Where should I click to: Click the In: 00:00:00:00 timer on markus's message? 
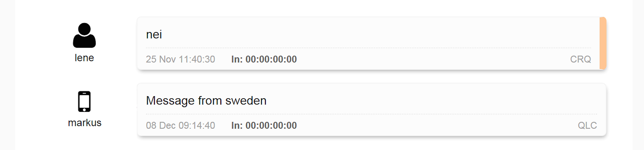pos(264,125)
